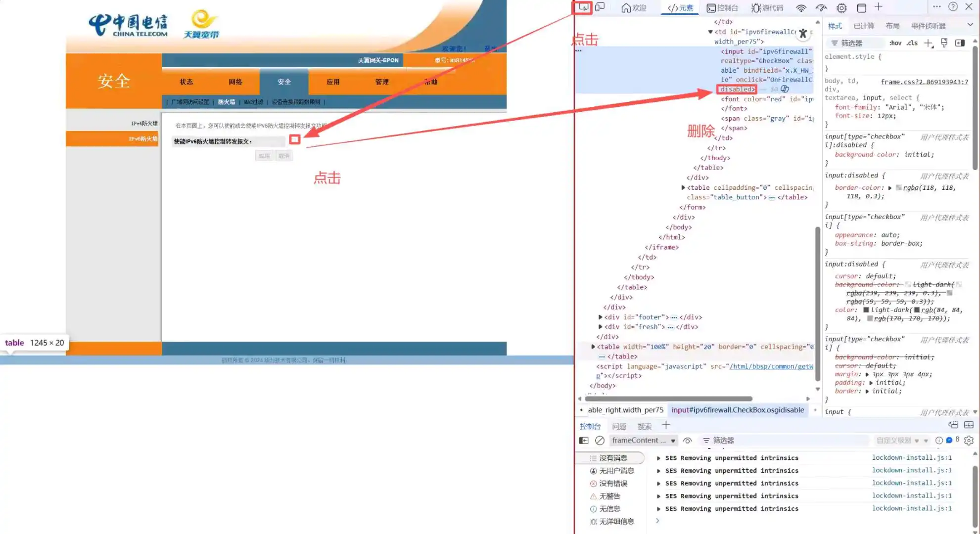Toggle the computed styles sidebar pane
Viewport: 980px width, 534px height.
tap(960, 43)
